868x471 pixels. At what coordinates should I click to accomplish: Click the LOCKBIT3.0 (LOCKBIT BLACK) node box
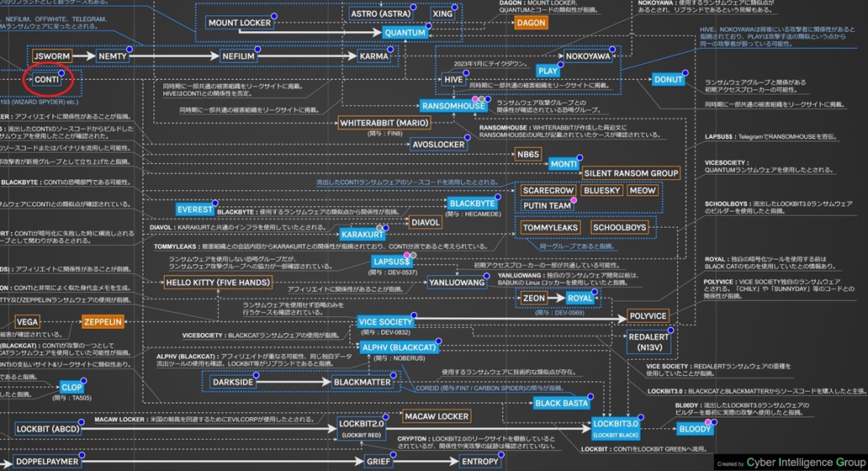coord(616,429)
